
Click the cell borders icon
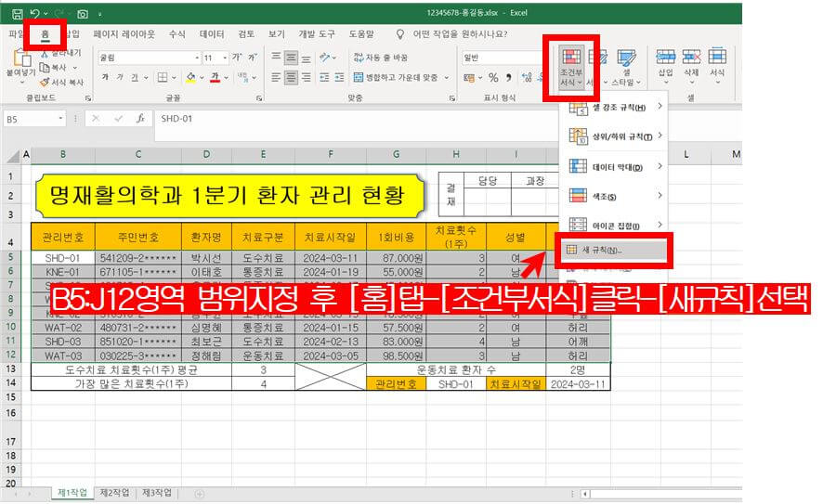click(x=163, y=77)
